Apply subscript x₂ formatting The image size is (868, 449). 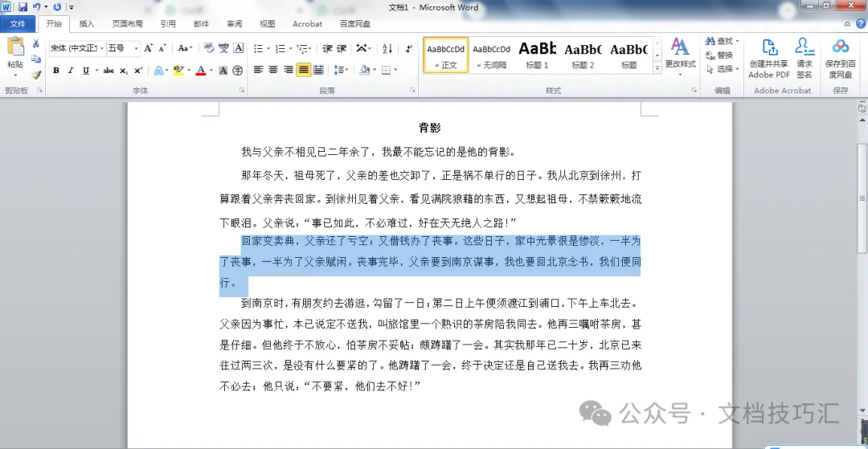pos(124,70)
